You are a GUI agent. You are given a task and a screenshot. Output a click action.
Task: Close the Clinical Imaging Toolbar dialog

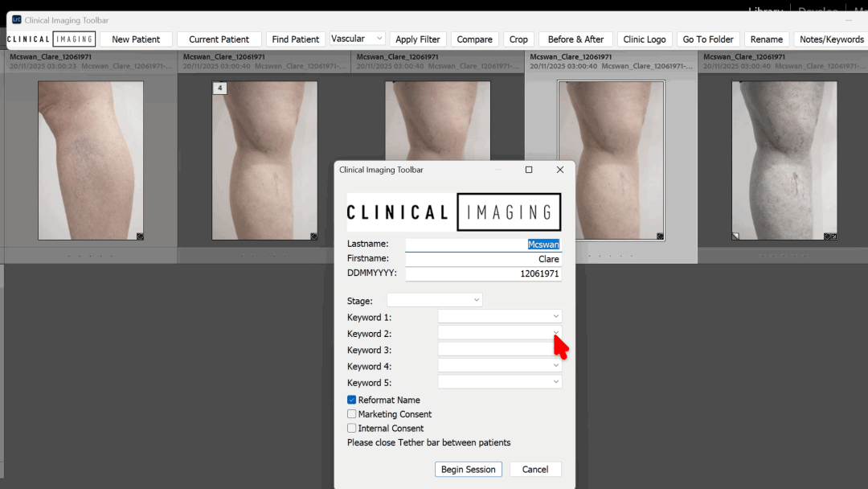[x=559, y=170]
